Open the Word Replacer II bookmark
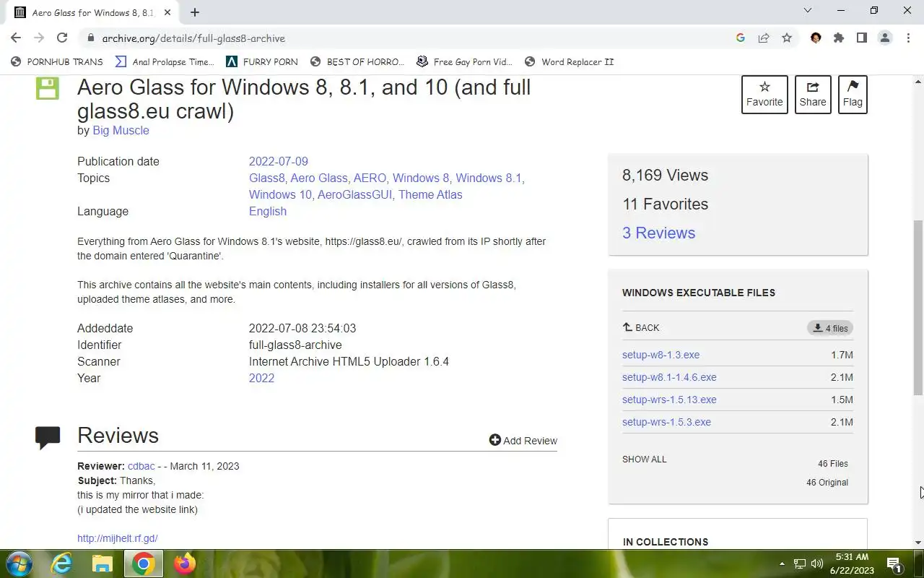The width and height of the screenshot is (924, 578). coord(570,61)
